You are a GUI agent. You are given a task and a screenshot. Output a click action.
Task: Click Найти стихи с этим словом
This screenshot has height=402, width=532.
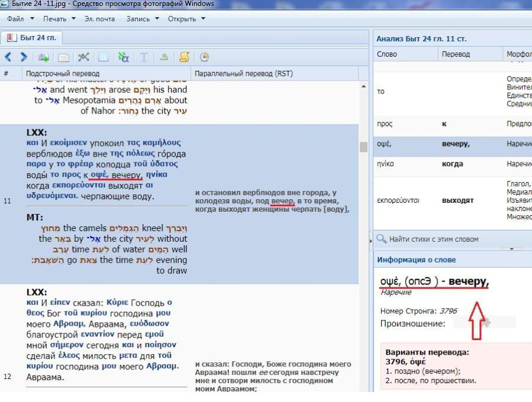(x=433, y=239)
